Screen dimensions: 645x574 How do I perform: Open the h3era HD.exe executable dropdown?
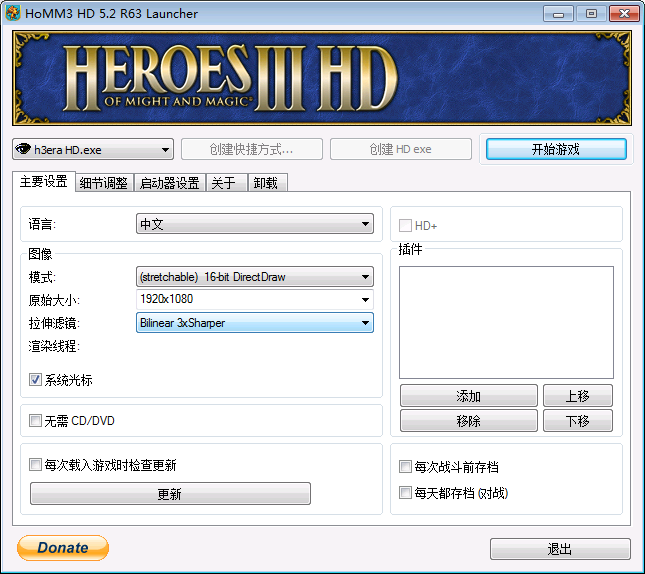click(x=93, y=149)
